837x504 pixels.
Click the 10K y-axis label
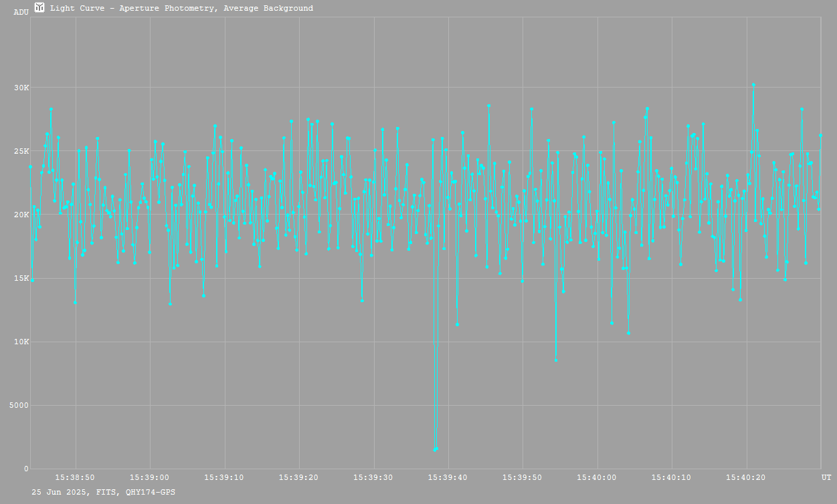[21, 342]
